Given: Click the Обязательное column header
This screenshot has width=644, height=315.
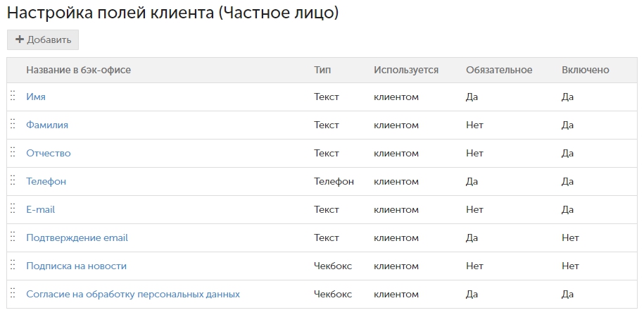Looking at the screenshot, I should click(x=499, y=70).
